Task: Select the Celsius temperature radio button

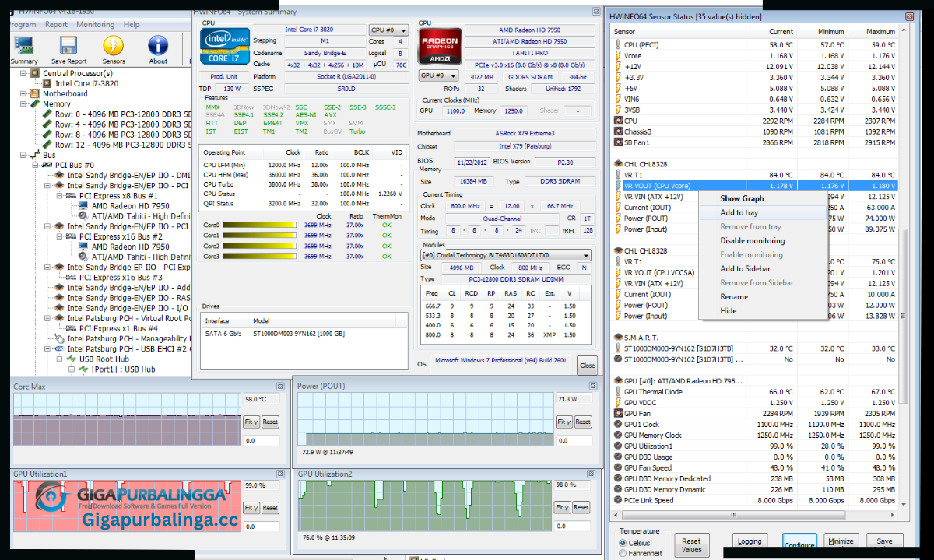Action: tap(623, 543)
